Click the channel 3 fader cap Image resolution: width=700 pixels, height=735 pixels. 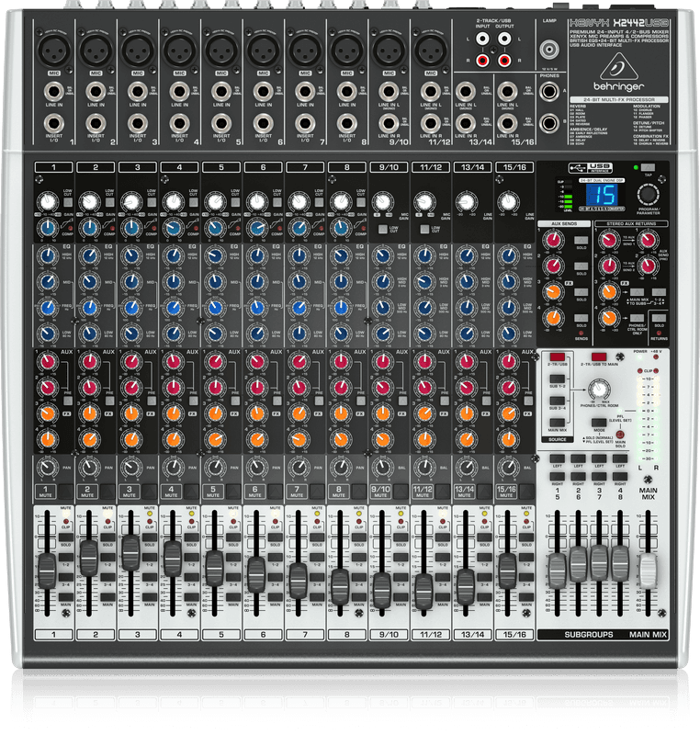pos(130,552)
